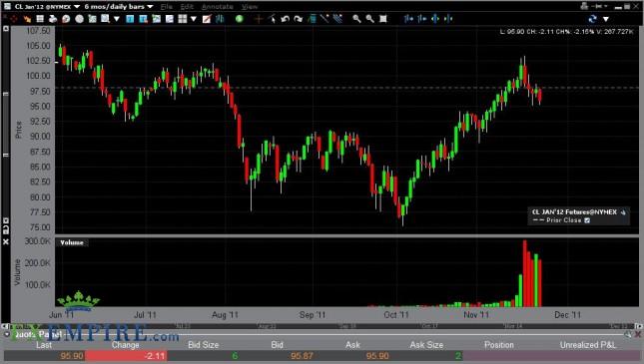Click the Position column header
The height and width of the screenshot is (364, 644).
click(499, 345)
